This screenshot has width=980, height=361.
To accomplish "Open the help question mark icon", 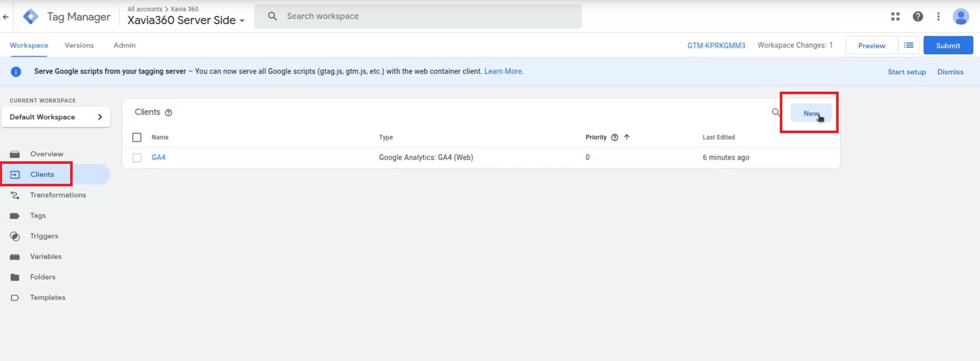I will (918, 16).
